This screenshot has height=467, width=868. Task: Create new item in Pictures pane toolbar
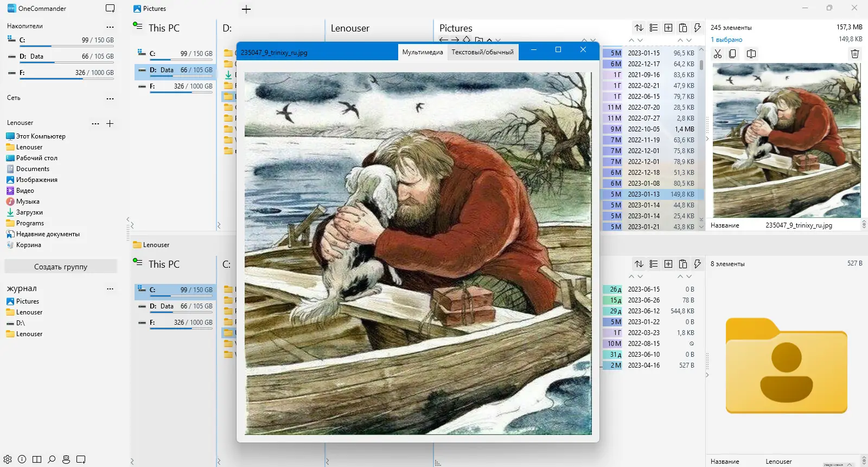(668, 28)
